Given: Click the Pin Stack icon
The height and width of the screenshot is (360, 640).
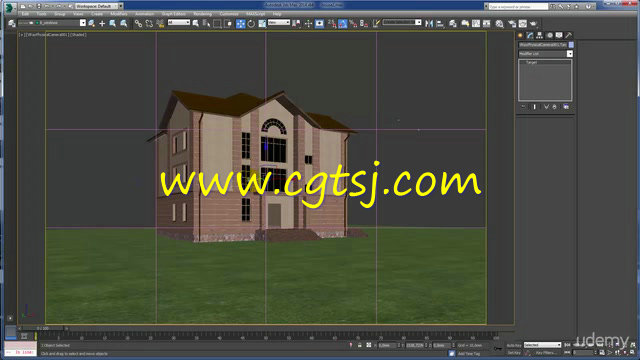Looking at the screenshot, I should (x=523, y=107).
